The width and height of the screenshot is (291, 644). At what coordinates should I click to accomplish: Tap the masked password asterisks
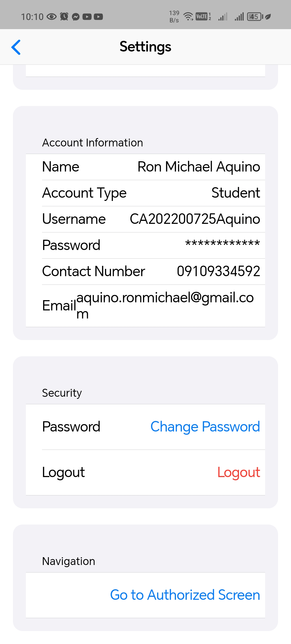point(222,244)
